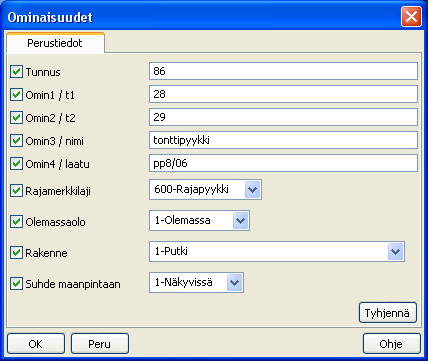Disable the Omin3 / nimi checkbox
This screenshot has width=428, height=361.
pos(16,141)
